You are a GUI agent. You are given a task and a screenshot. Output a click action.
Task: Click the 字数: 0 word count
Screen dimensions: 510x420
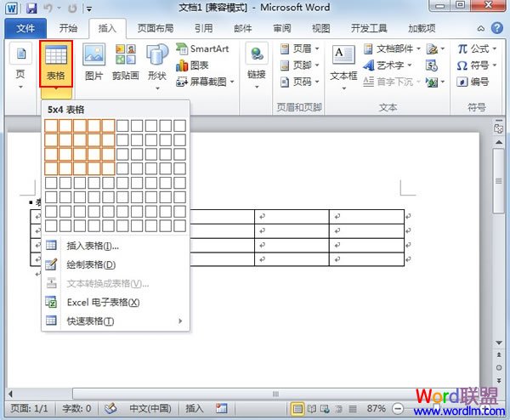click(x=76, y=408)
